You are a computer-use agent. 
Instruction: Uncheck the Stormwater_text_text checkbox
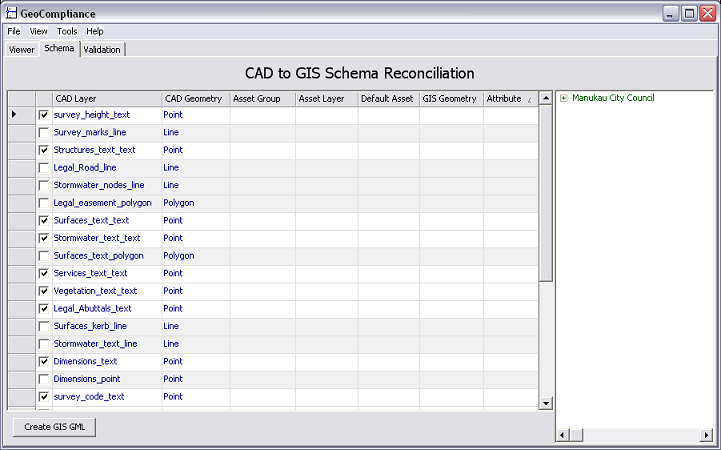pos(44,238)
